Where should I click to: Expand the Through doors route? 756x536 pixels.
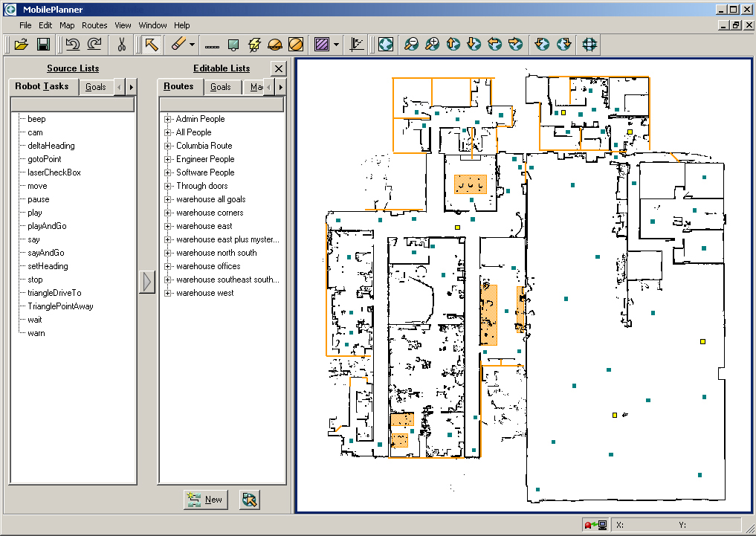pyautogui.click(x=168, y=186)
